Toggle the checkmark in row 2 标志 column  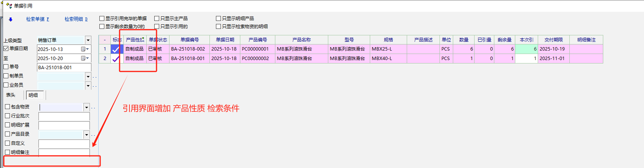click(115, 59)
